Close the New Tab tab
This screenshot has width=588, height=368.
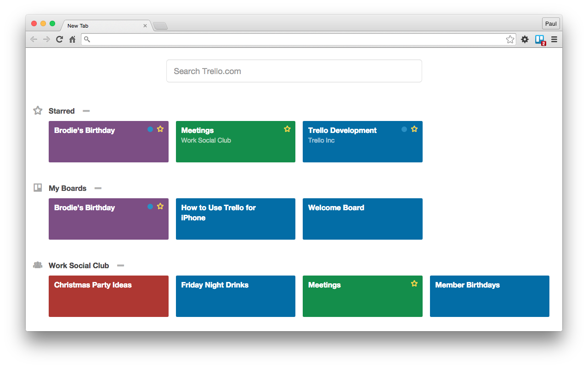click(145, 26)
